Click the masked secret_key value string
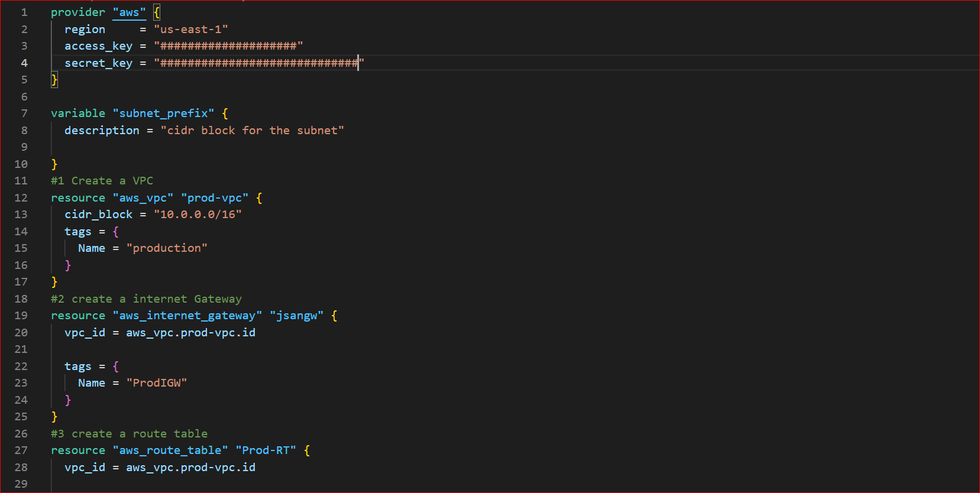This screenshot has height=493, width=980. click(x=259, y=63)
